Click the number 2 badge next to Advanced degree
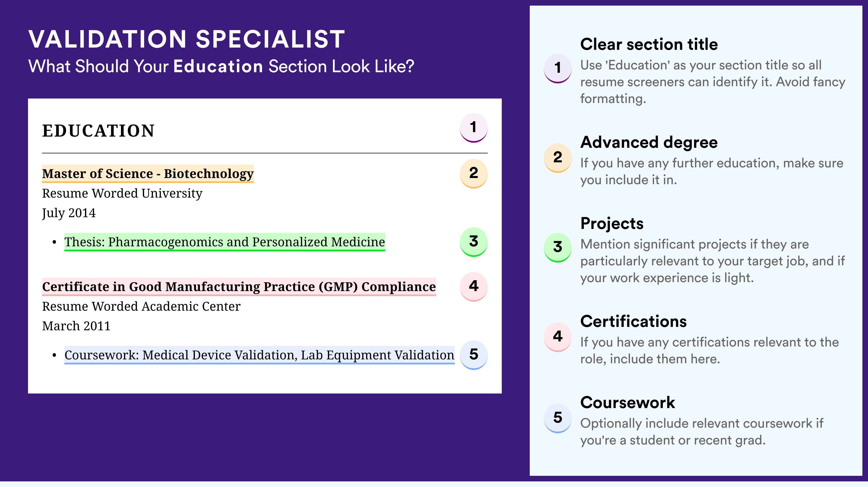The image size is (868, 487). 557,158
